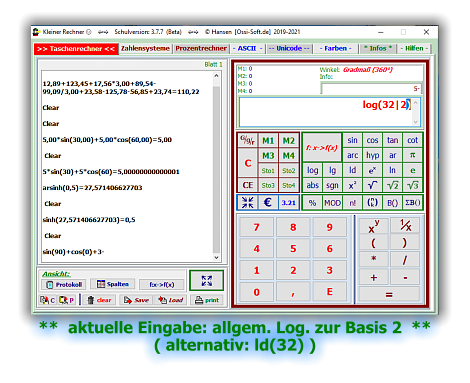Click the binomial coefficient (n k) button

372,203
